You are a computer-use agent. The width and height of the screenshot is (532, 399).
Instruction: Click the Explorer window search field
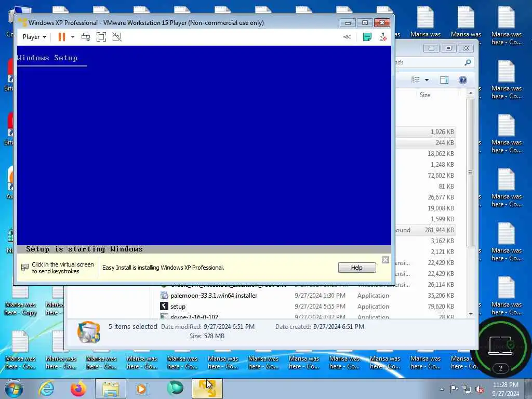(432, 62)
